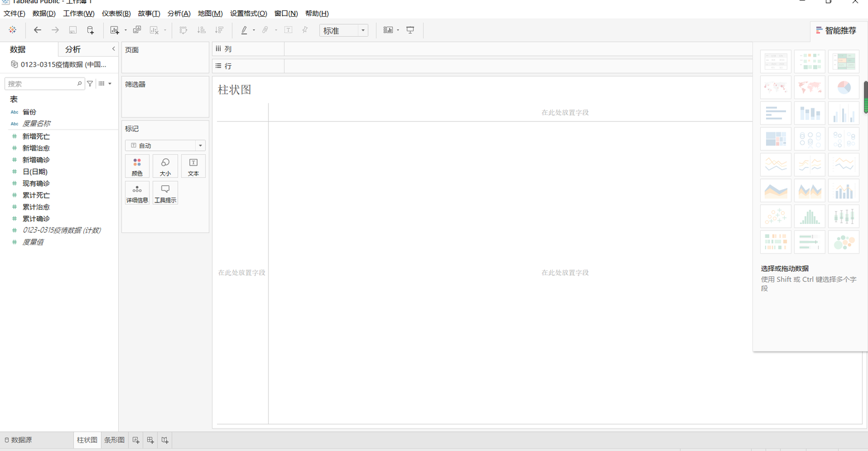
Task: Redo with the forward arrow icon
Action: (x=55, y=30)
